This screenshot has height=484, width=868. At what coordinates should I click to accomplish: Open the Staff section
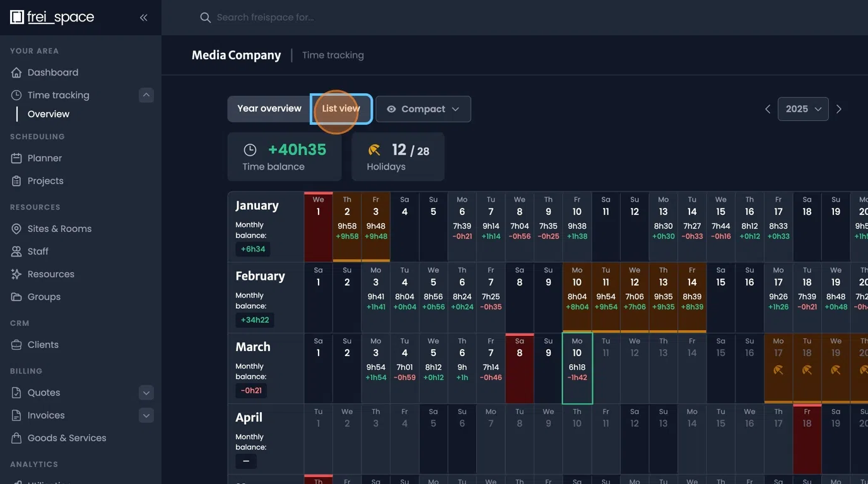pyautogui.click(x=38, y=251)
